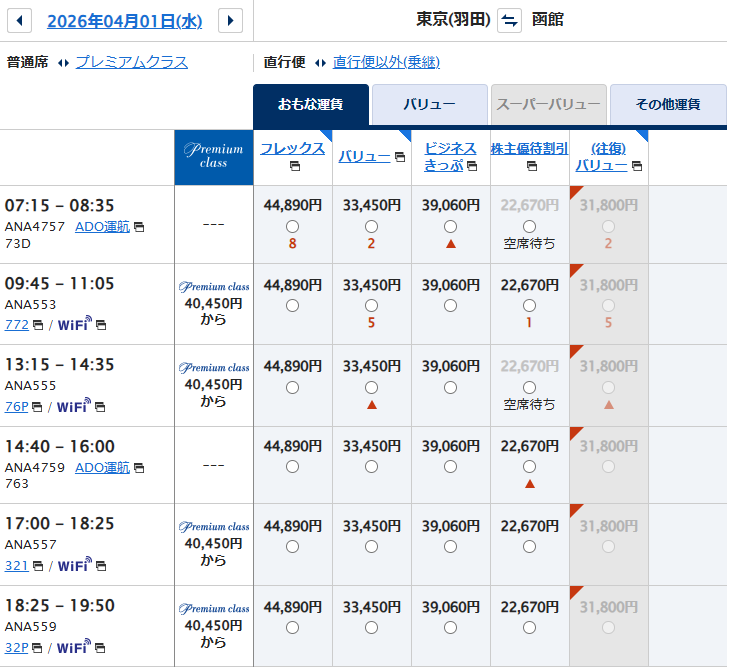
Task: Open popup icon beside ADO運航 on ANA4757
Action: coord(139,227)
